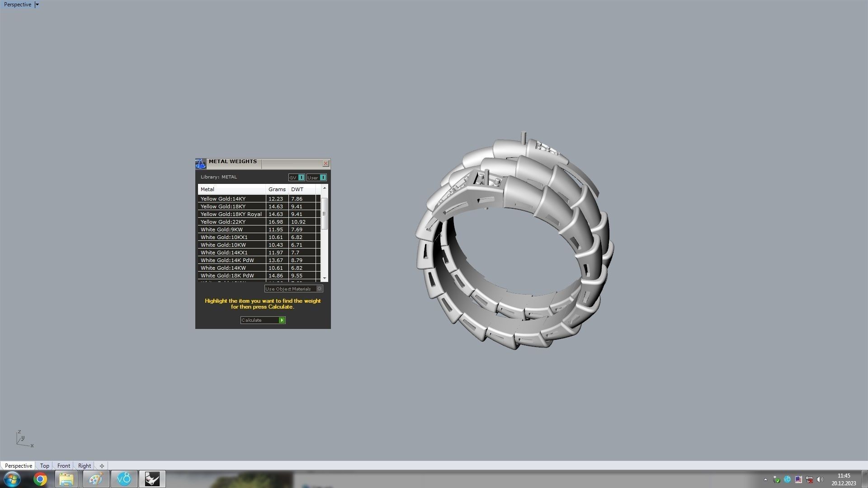This screenshot has height=488, width=868.
Task: Open the volume control in system tray
Action: pos(820,479)
